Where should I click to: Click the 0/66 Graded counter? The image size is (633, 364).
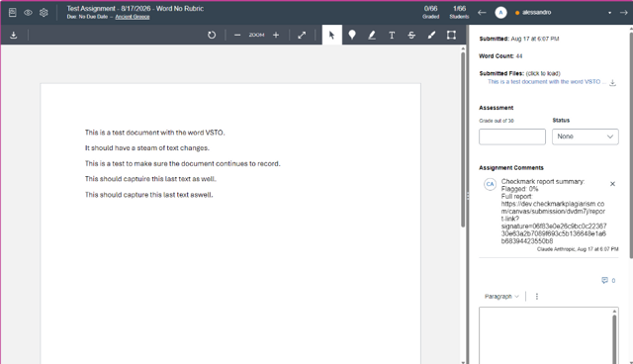pyautogui.click(x=430, y=12)
